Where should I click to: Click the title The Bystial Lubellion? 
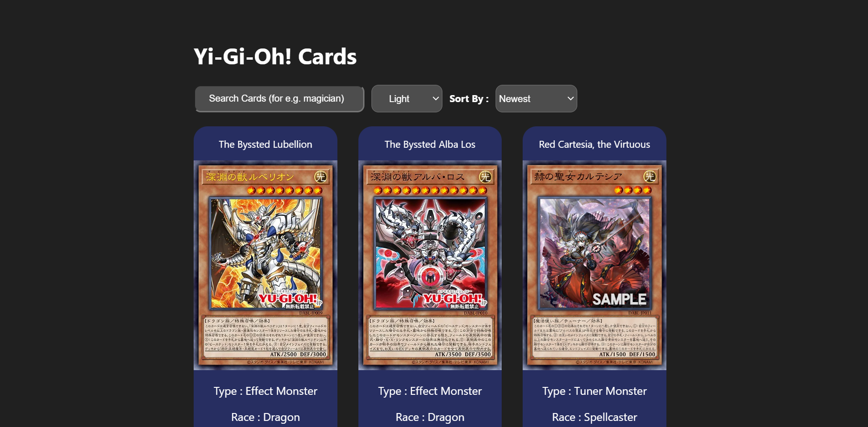pyautogui.click(x=266, y=145)
